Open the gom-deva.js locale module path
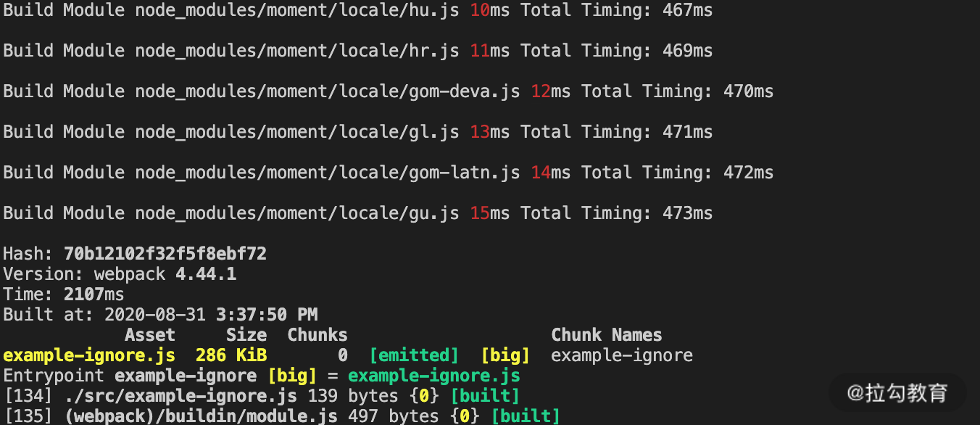 pyautogui.click(x=327, y=91)
